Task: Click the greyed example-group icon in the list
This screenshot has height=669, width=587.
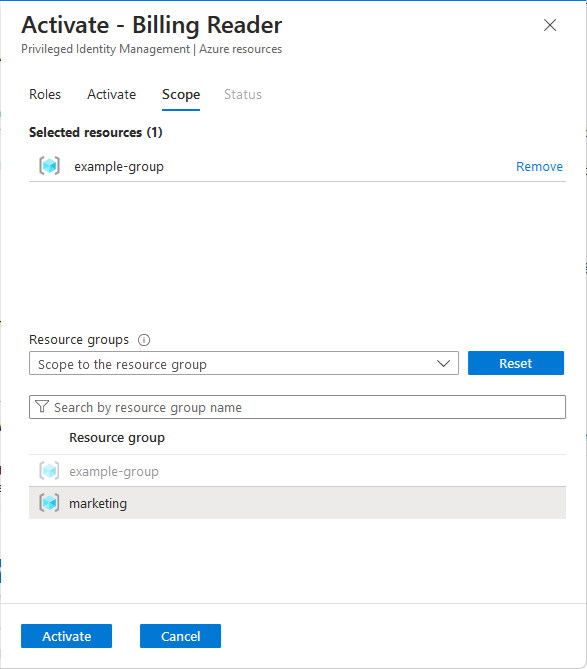Action: pyautogui.click(x=49, y=471)
